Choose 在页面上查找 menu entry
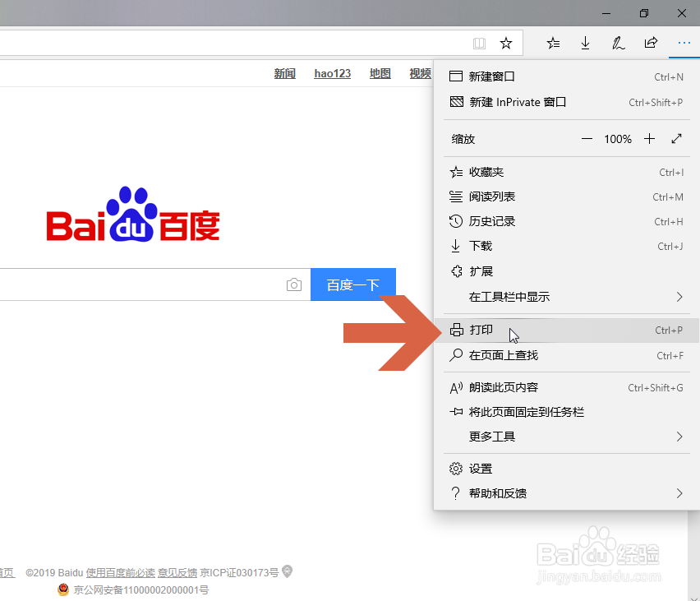 pyautogui.click(x=567, y=355)
